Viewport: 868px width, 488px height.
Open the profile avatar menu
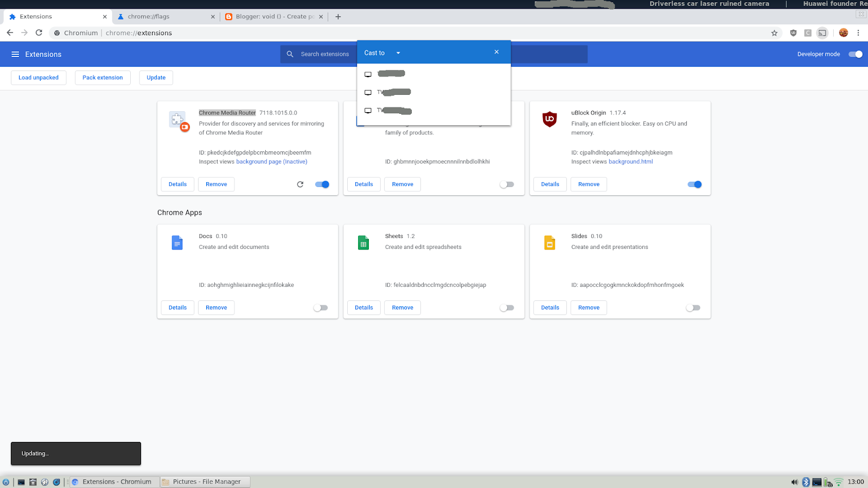[x=843, y=33]
